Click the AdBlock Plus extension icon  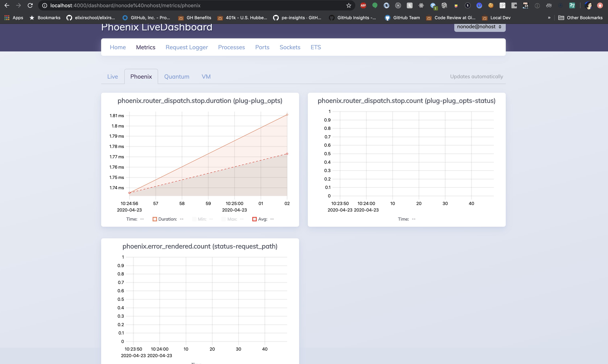coord(363,5)
